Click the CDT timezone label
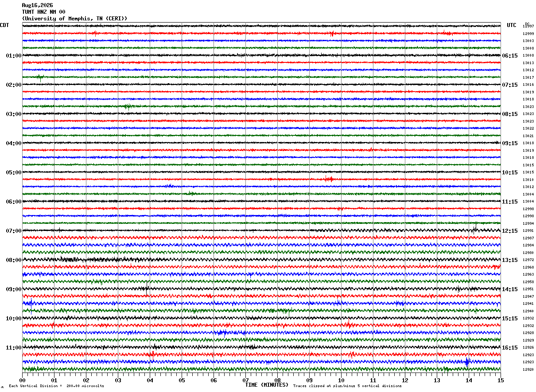This screenshot has height=392, width=536. tap(4, 25)
